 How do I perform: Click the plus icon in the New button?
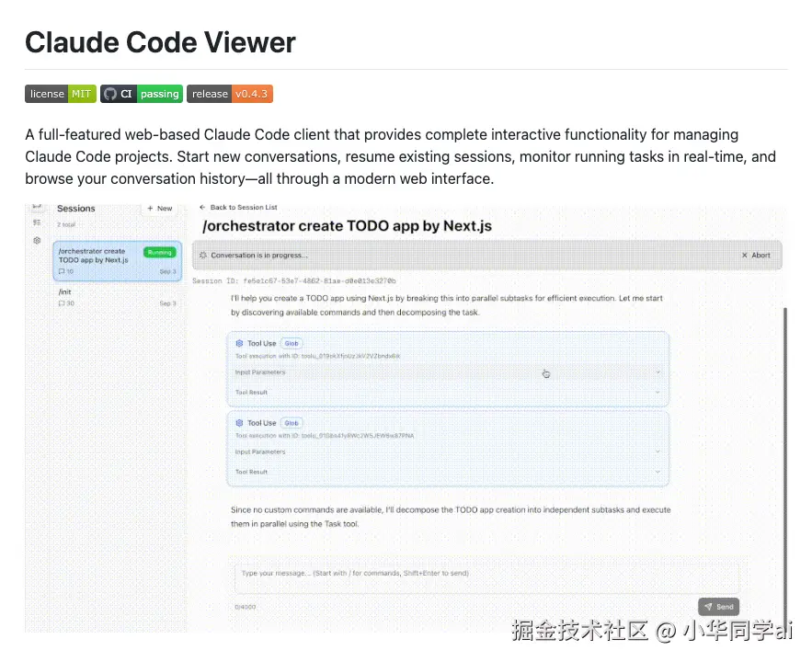click(150, 208)
